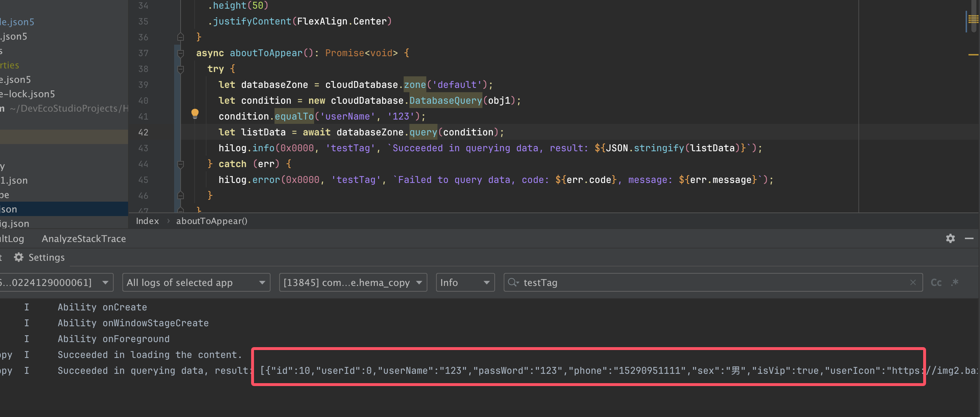Click Index in the breadcrumb bar
Viewport: 980px width, 417px height.
click(x=147, y=221)
